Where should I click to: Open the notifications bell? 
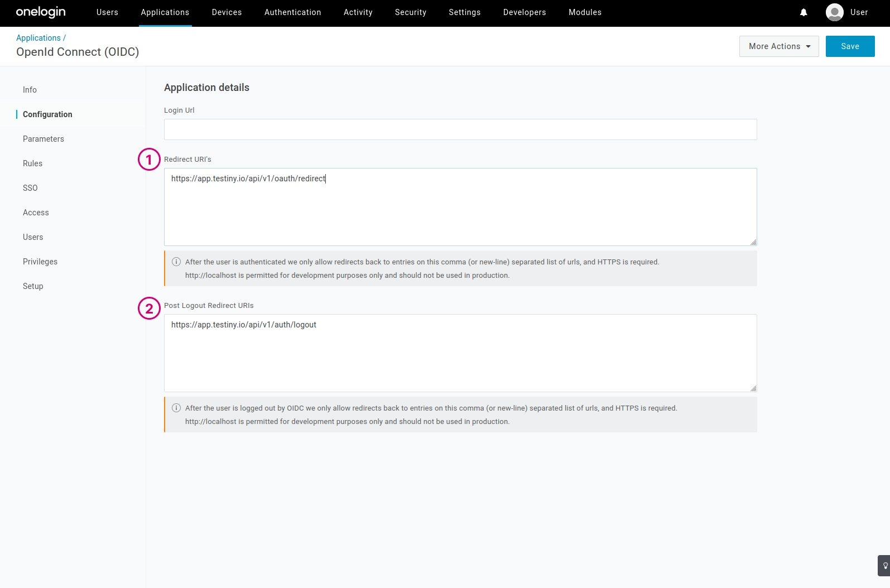point(804,12)
